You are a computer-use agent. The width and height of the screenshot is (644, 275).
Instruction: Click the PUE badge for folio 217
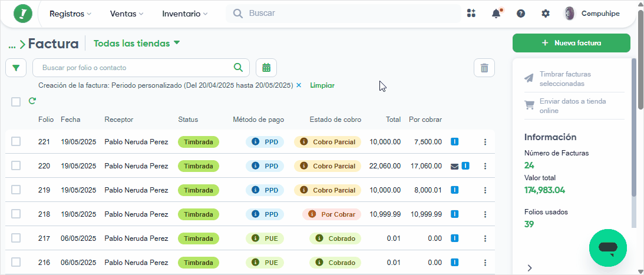point(265,238)
